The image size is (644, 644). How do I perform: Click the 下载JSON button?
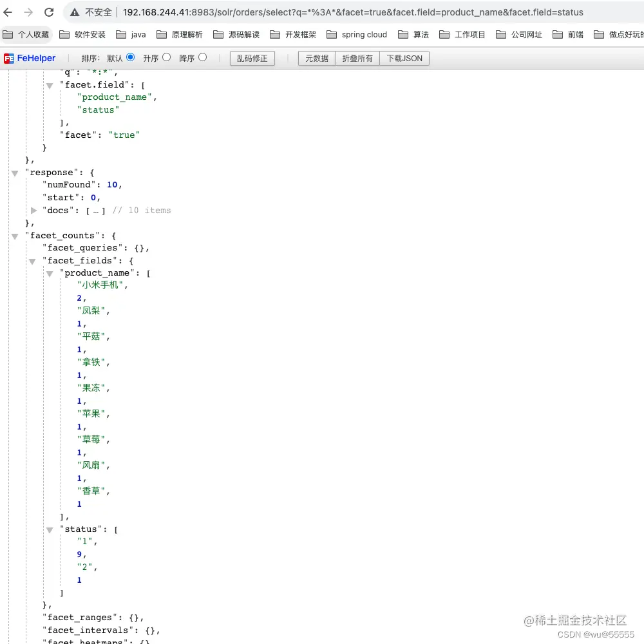coord(404,59)
